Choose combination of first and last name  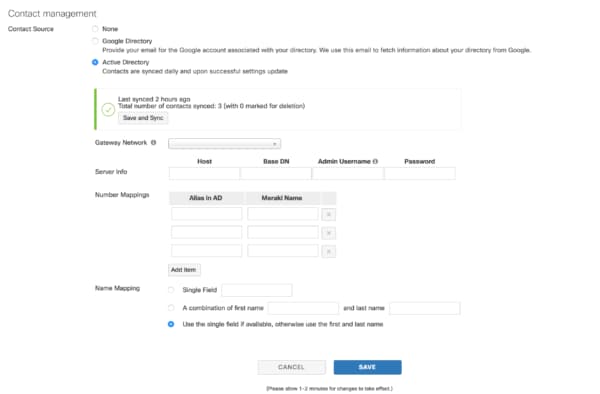pos(171,308)
